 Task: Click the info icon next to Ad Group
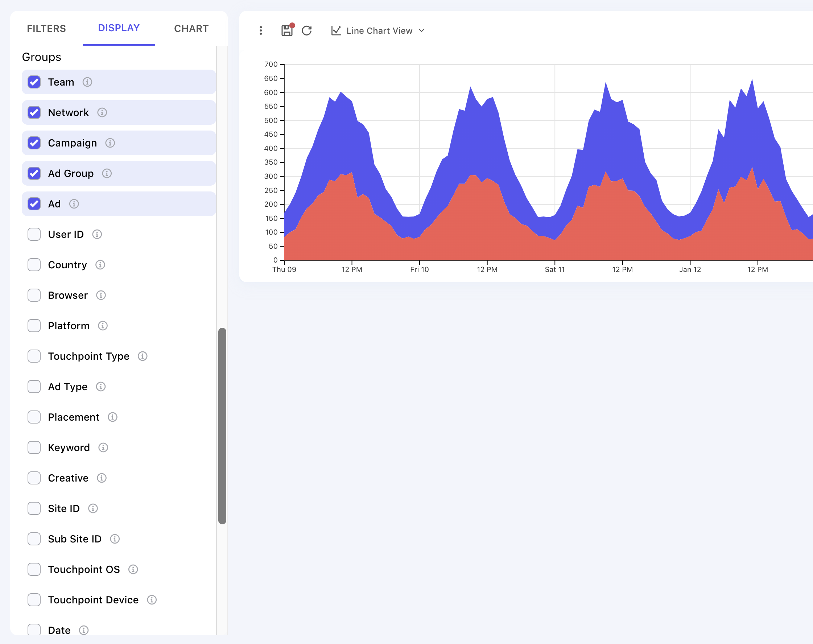click(x=108, y=174)
